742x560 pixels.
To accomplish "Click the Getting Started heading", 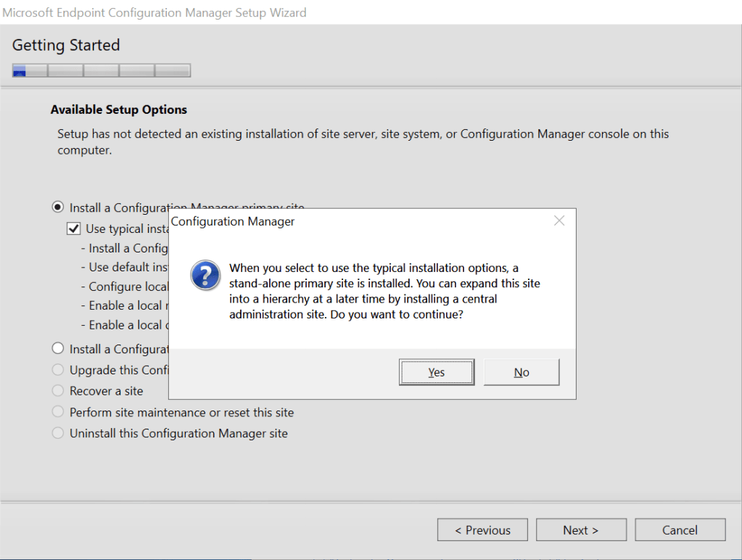I will tap(66, 45).
